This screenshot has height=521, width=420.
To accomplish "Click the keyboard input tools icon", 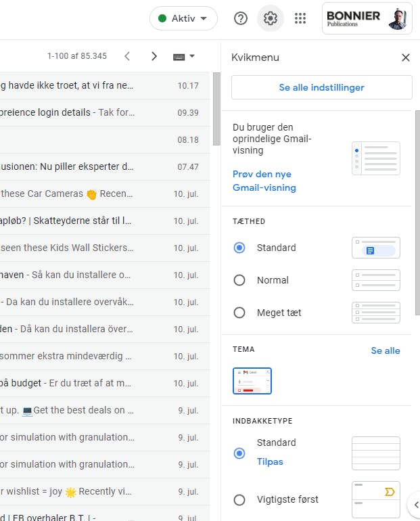I will coord(179,57).
